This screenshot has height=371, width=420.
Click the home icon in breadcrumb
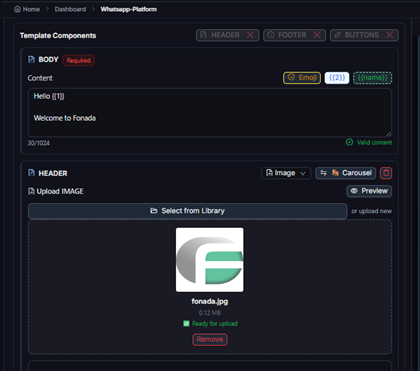tap(17, 9)
